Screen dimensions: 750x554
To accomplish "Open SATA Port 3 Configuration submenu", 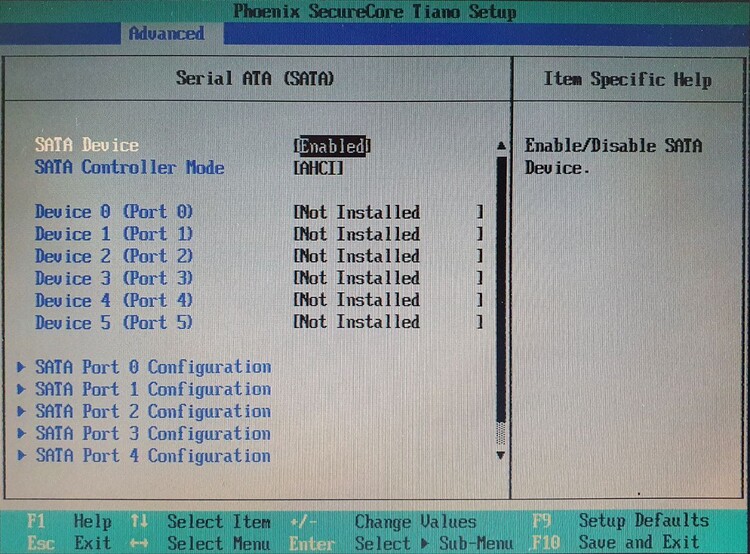I will point(153,433).
